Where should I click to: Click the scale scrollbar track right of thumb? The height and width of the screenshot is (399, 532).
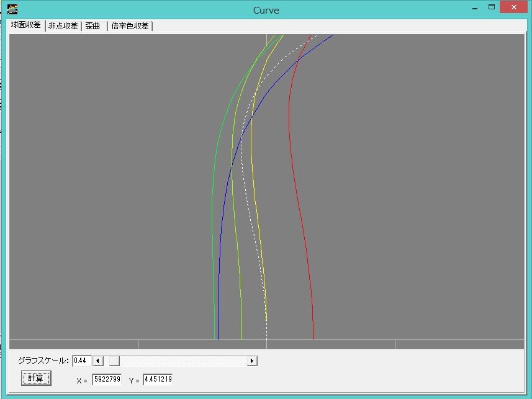pos(183,361)
